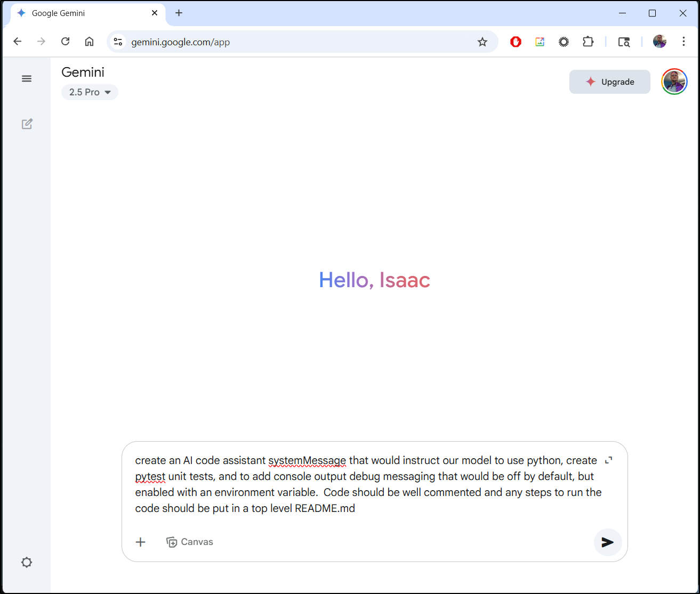Open the Gemini account avatar menu

(674, 82)
